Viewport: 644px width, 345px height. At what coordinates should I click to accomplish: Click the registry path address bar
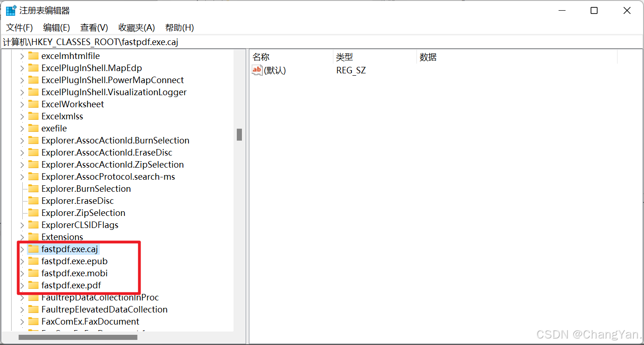322,42
